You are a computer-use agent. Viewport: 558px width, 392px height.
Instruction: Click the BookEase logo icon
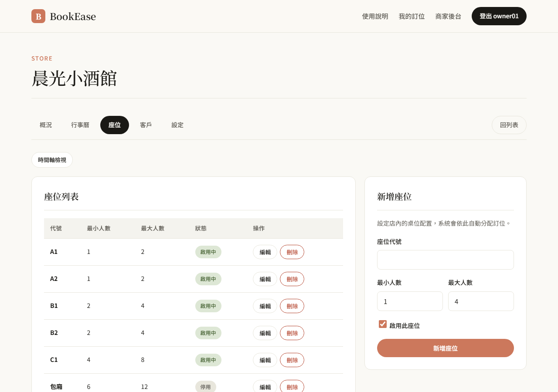tap(38, 16)
